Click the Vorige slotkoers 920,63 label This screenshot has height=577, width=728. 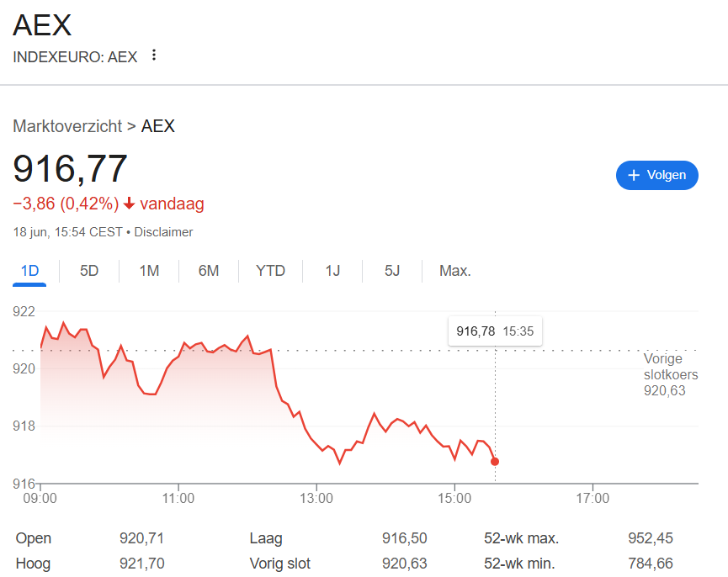(671, 375)
